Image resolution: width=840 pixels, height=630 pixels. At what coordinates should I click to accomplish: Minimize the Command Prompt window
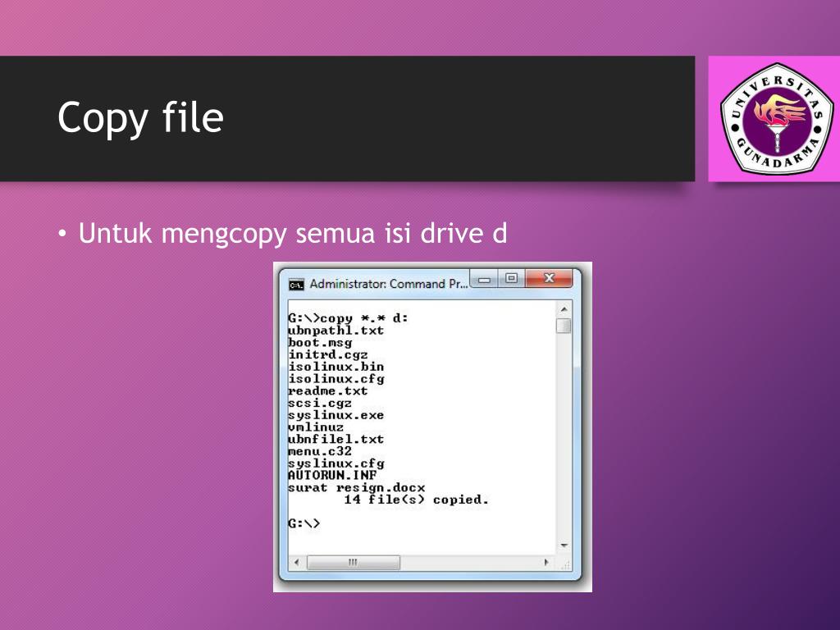click(484, 279)
